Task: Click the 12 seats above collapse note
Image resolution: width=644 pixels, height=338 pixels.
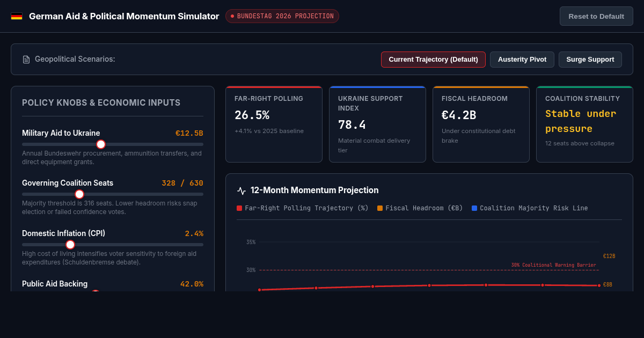Action: [x=580, y=143]
